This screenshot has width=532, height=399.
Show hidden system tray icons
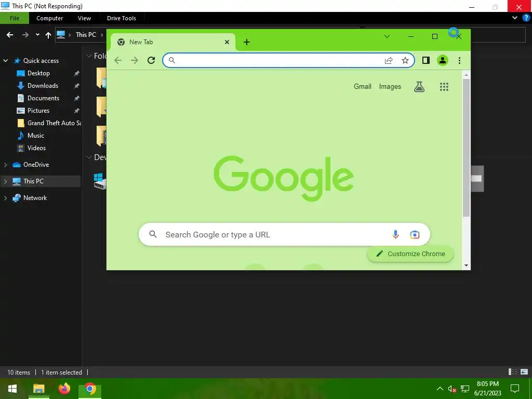point(440,389)
